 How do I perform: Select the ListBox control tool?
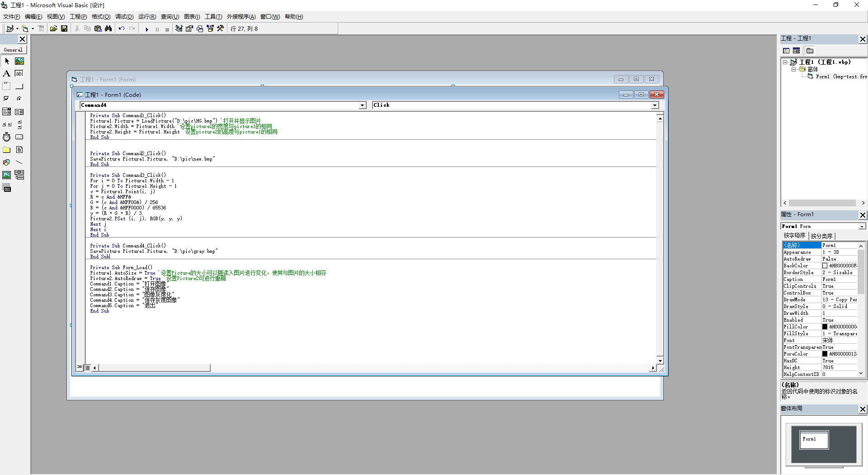[19, 112]
